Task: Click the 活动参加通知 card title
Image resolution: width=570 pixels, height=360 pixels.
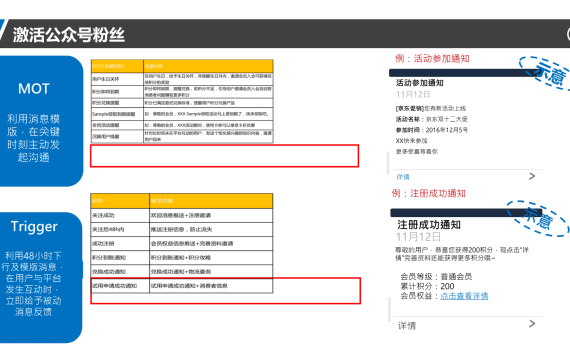Action: [x=420, y=83]
